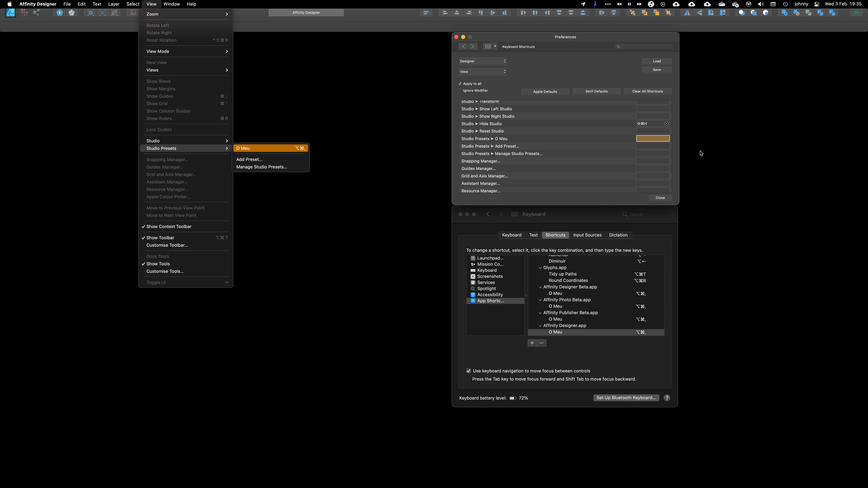868x488 pixels.
Task: Click the Align Middle vertically toolbar icon
Action: 493,13
